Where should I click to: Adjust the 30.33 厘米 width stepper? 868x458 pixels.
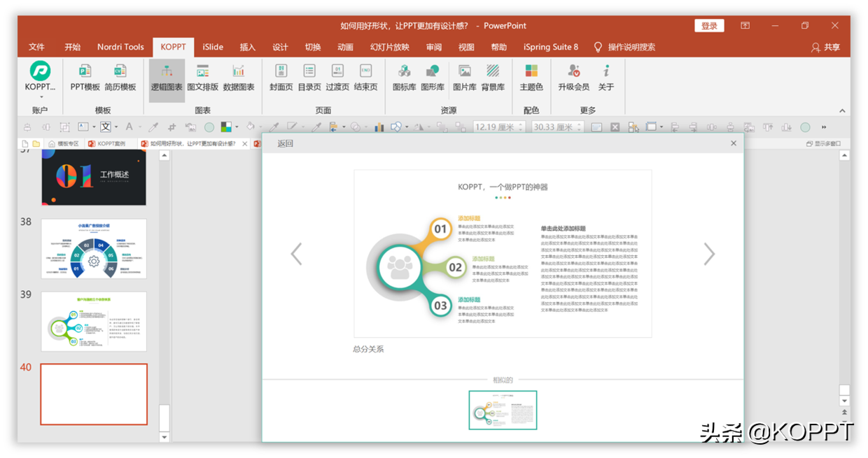(x=580, y=127)
